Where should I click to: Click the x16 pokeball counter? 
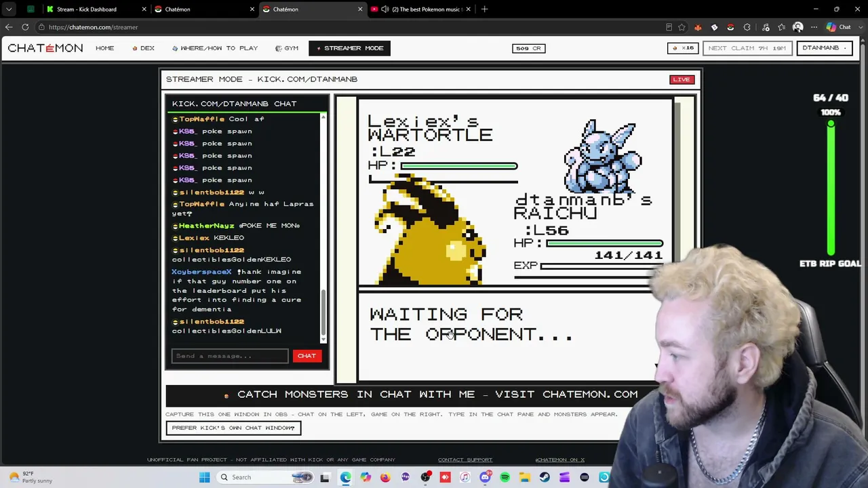point(683,48)
